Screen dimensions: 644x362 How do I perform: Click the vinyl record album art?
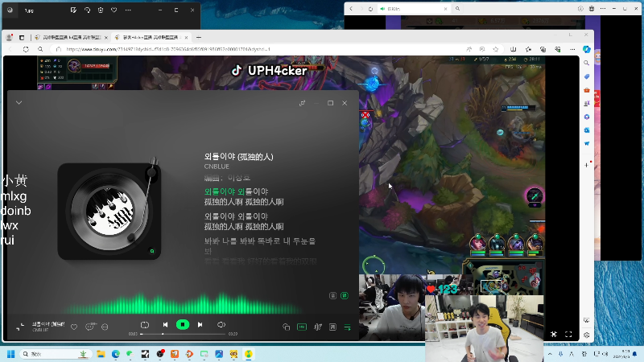(109, 211)
